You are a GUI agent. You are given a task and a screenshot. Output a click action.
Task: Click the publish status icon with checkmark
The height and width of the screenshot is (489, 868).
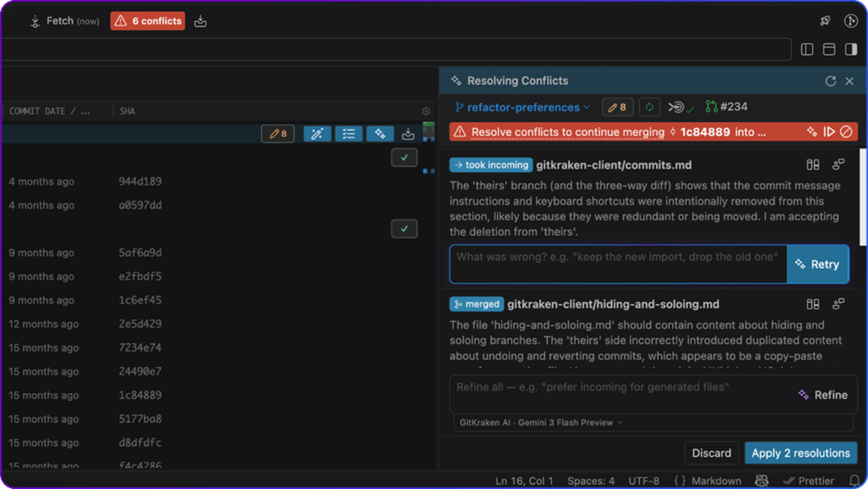(681, 107)
